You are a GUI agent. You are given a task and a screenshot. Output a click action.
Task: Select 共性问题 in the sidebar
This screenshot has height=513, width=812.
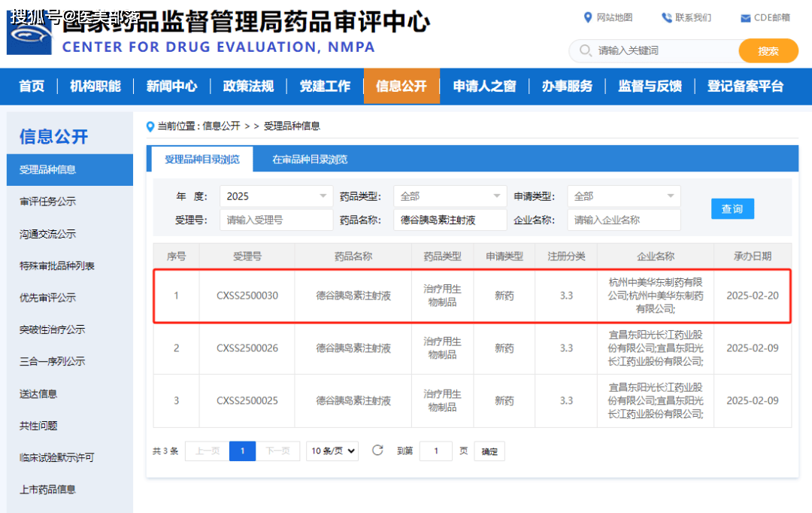click(38, 426)
